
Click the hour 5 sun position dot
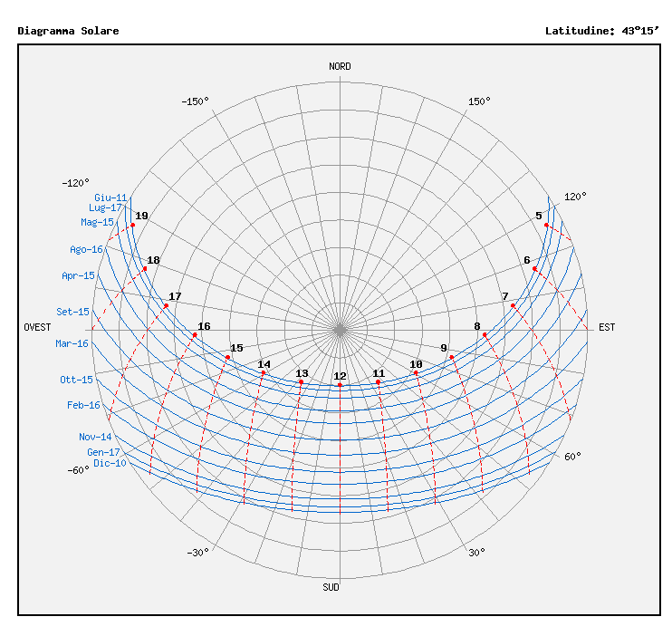(x=546, y=225)
